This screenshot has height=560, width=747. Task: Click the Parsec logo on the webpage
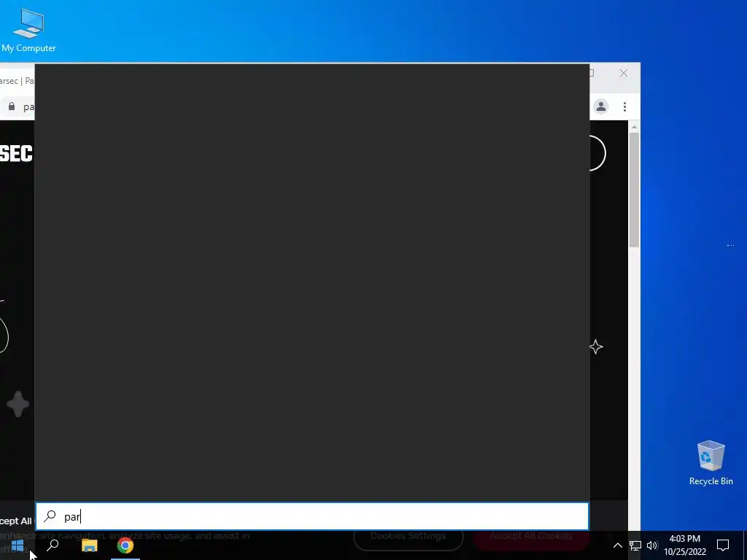(x=16, y=153)
